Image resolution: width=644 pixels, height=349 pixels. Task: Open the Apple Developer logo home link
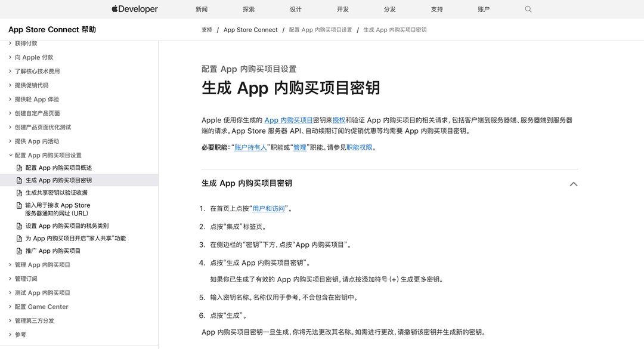[x=135, y=9]
